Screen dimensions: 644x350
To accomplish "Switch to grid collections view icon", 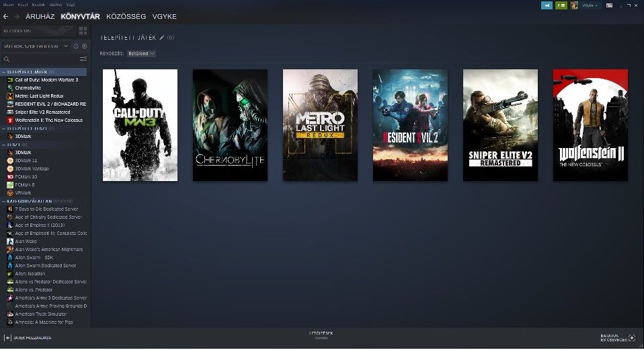I will coord(83,31).
